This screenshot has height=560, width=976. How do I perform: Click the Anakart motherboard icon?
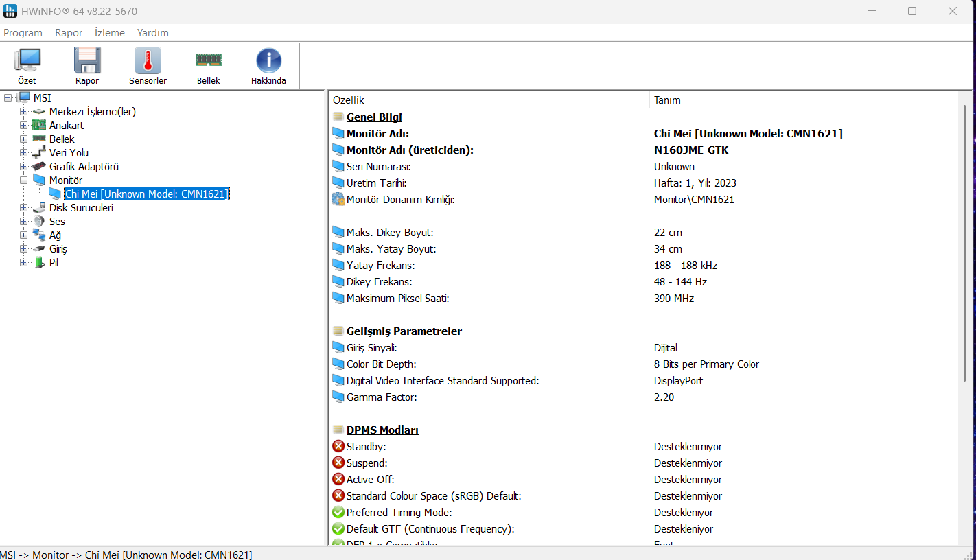(x=39, y=126)
